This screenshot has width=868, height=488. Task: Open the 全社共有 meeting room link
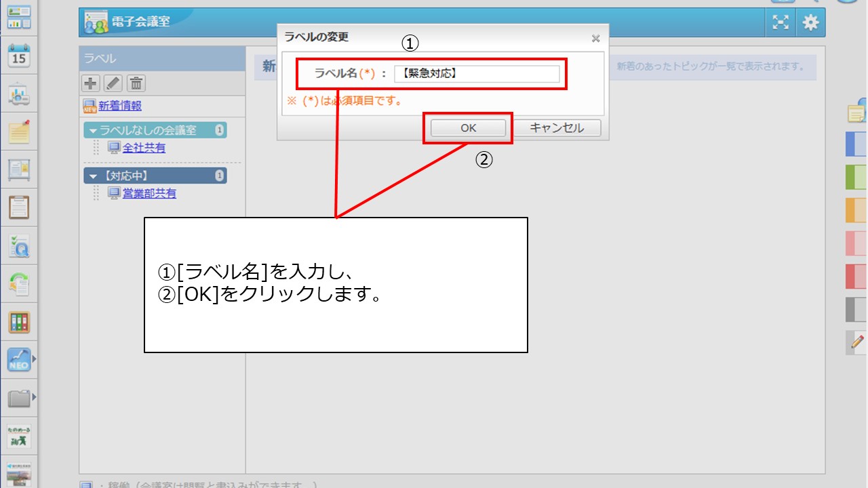tap(144, 148)
